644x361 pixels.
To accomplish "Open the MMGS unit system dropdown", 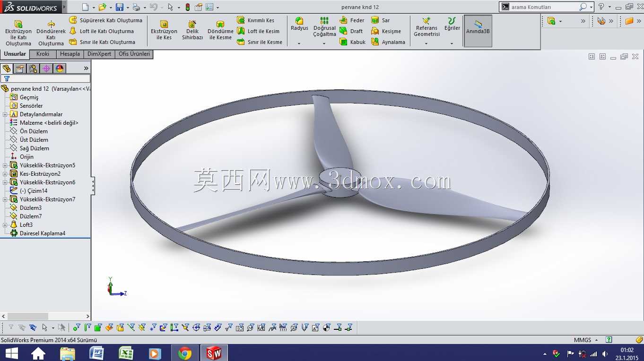I will tap(597, 340).
